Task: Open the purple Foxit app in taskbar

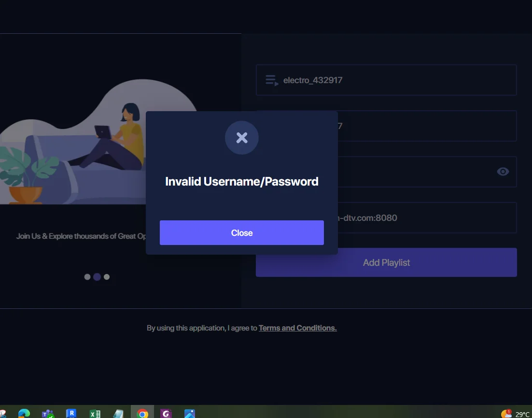Action: 166,413
